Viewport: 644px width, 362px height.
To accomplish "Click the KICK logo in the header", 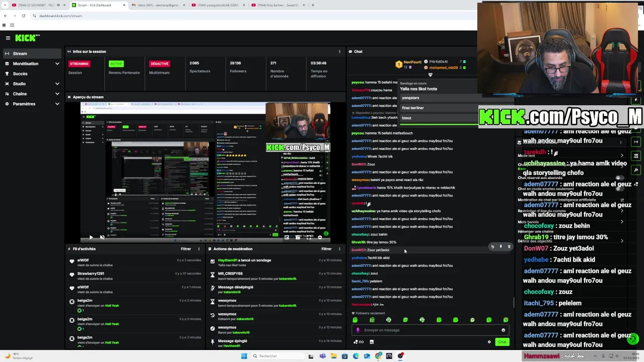I will click(27, 38).
